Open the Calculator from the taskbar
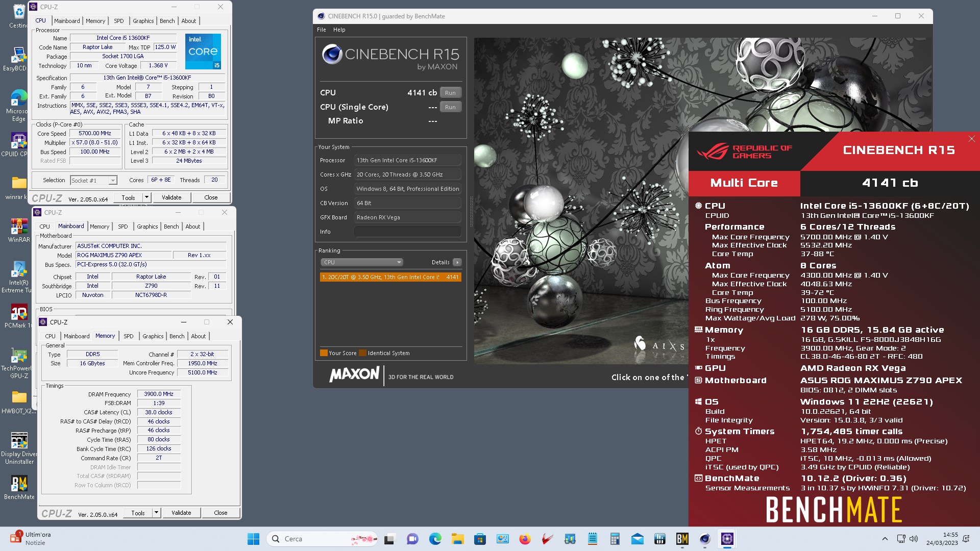The image size is (980, 551). tap(615, 539)
